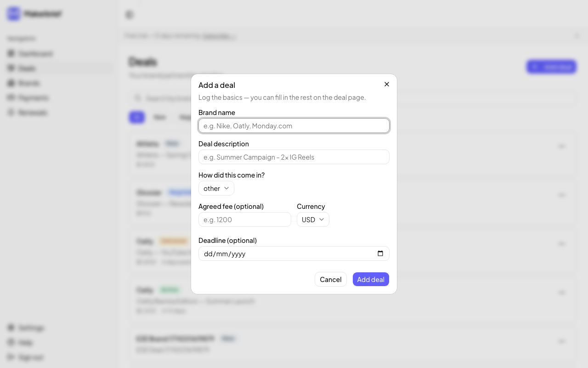Sign out using the logout icon

tap(11, 357)
